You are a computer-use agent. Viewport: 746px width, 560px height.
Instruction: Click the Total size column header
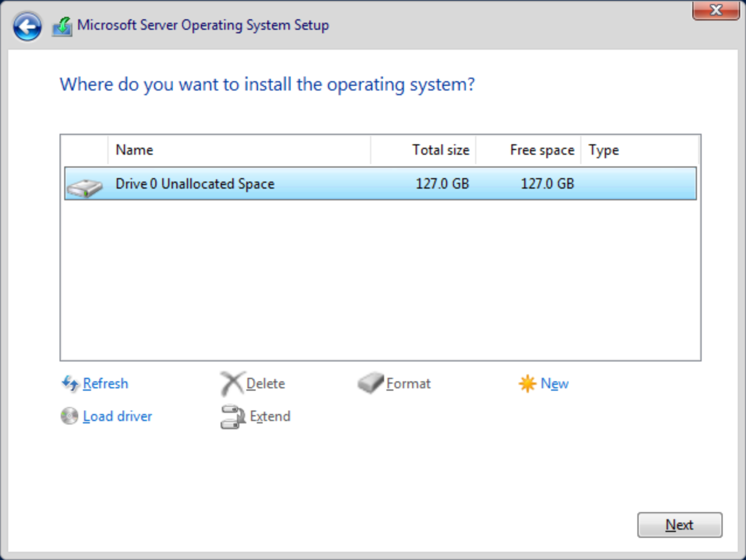click(441, 150)
